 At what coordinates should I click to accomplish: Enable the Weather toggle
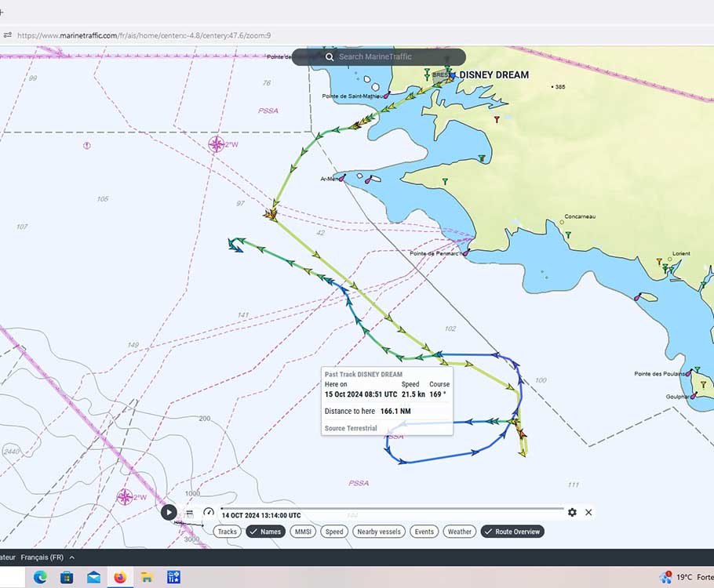(460, 532)
